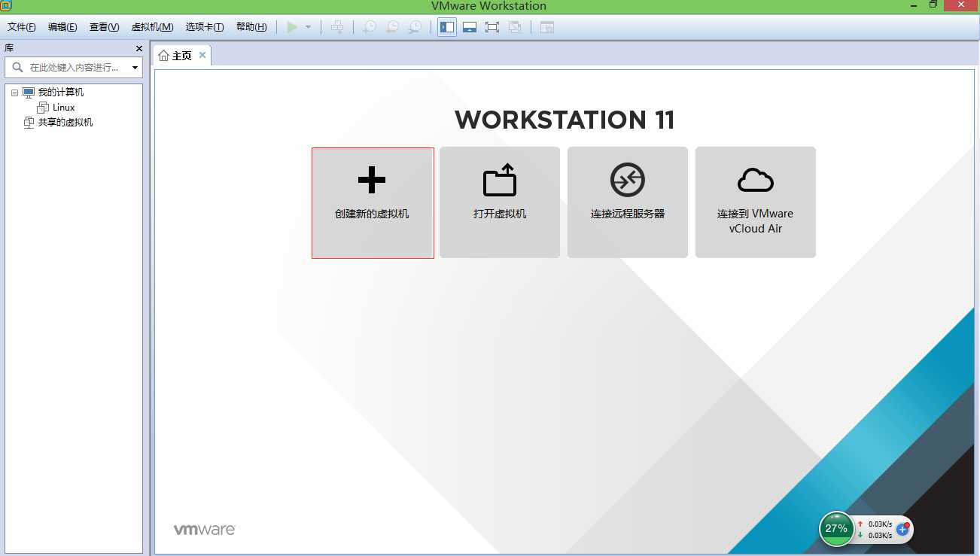Open the 查看(V) menu
This screenshot has width=980, height=556.
coord(104,27)
